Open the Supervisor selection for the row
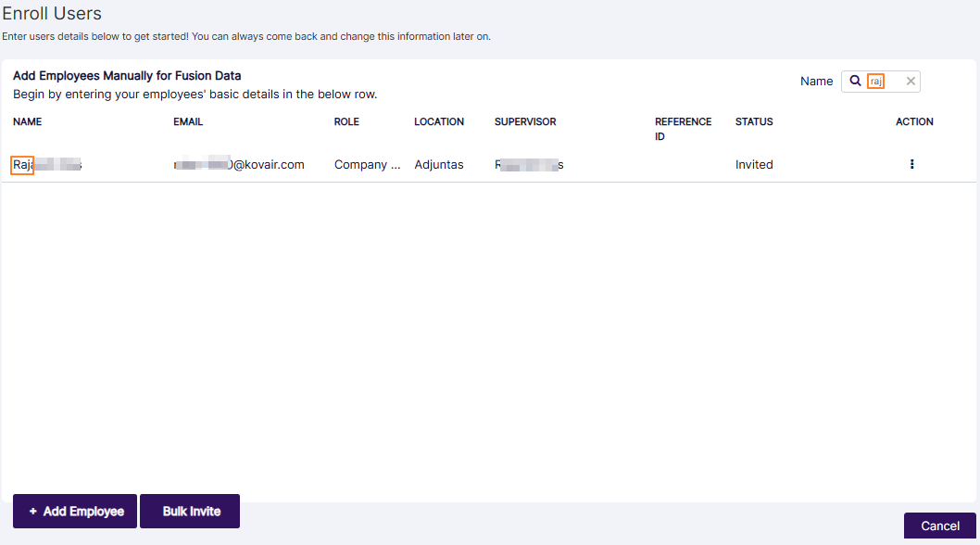 528,164
